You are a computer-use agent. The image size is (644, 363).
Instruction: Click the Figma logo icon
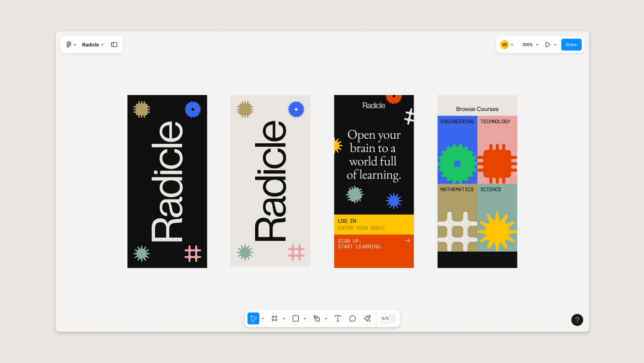pos(69,44)
